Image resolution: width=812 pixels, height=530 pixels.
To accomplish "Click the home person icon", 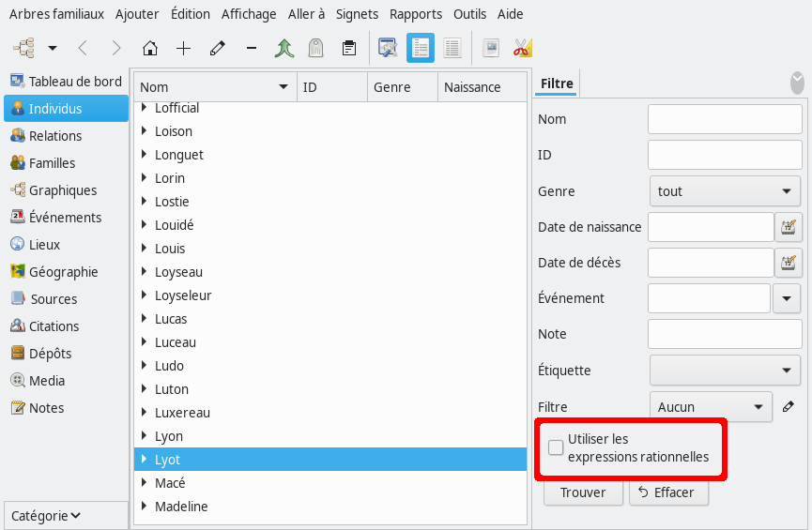I will [x=149, y=49].
